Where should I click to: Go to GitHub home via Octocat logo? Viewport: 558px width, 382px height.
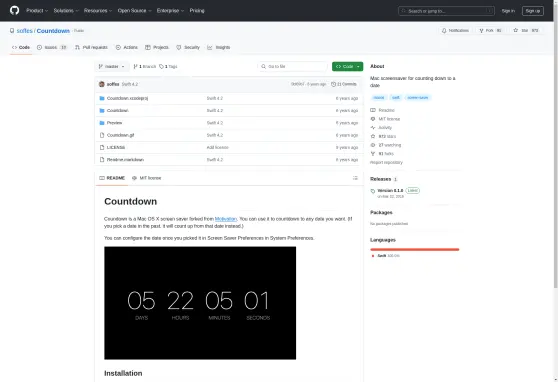[x=15, y=10]
